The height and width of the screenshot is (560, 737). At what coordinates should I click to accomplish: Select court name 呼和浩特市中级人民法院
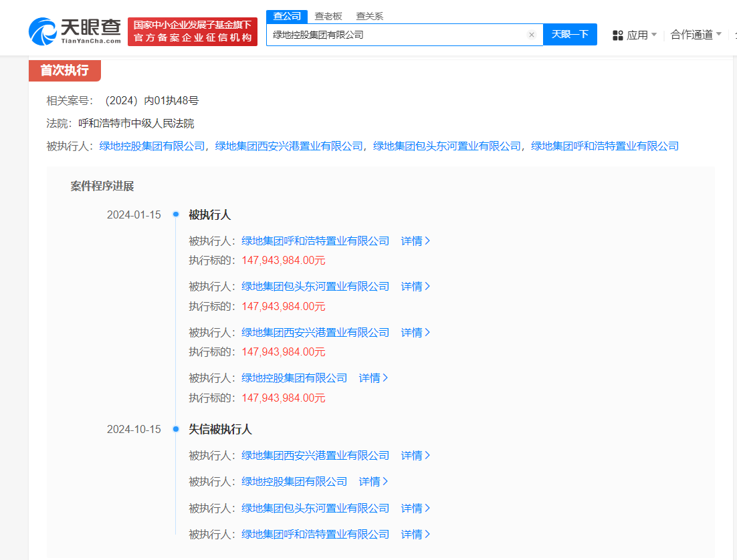click(x=136, y=124)
